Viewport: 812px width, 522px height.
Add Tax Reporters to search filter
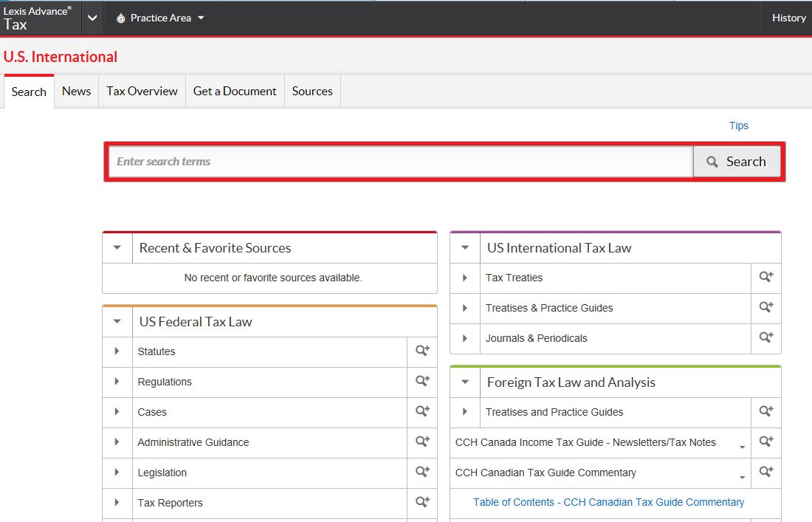[422, 502]
